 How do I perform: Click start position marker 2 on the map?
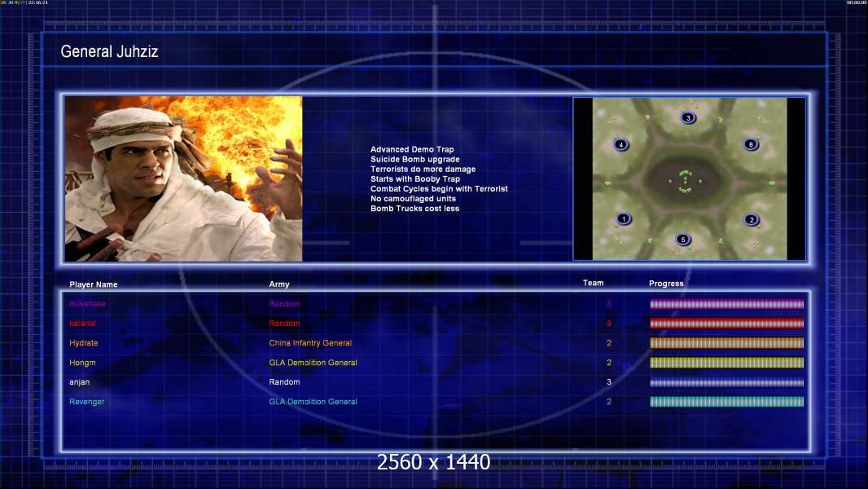coord(752,220)
